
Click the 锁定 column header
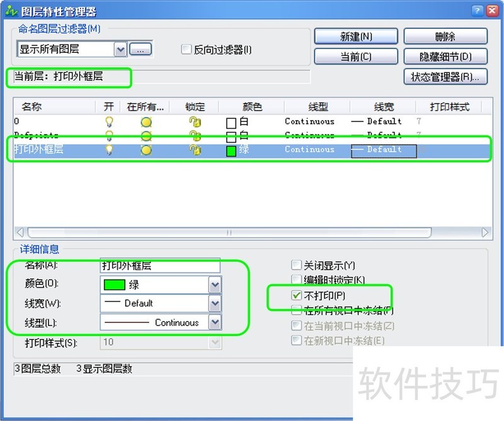coord(195,106)
